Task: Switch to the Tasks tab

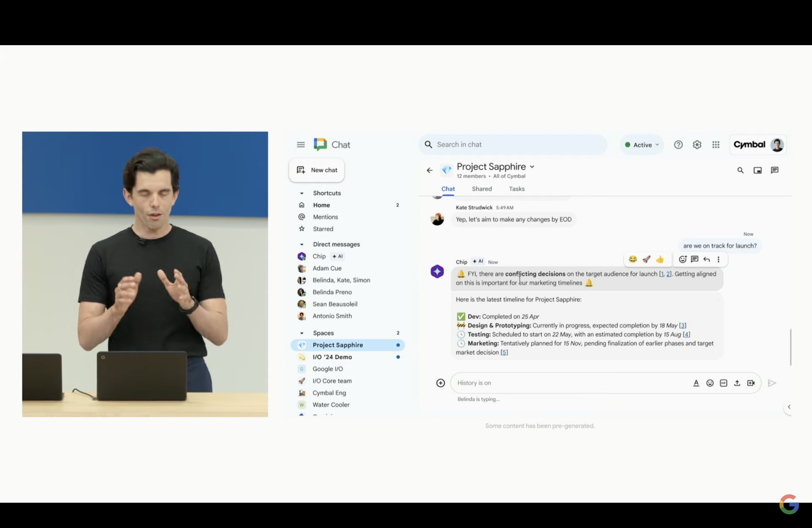Action: point(516,189)
